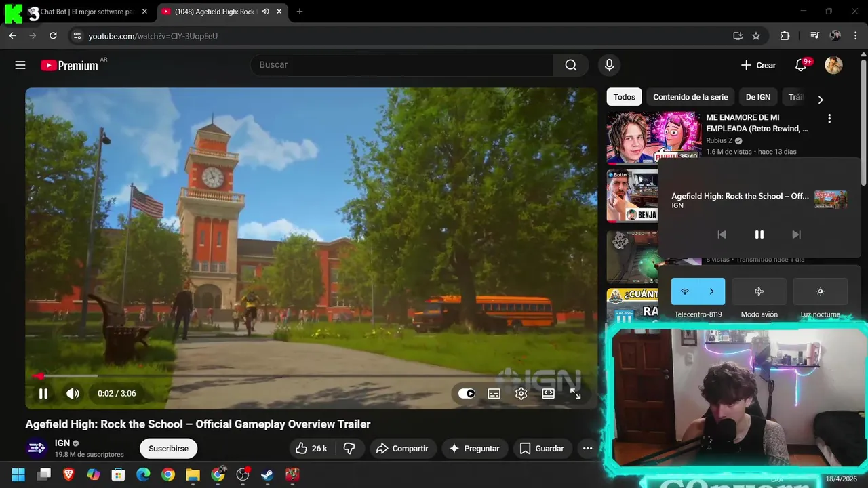Toggle Wi-Fi Telecentro-8119 quick setting
Image resolution: width=868 pixels, height=488 pixels.
684,291
